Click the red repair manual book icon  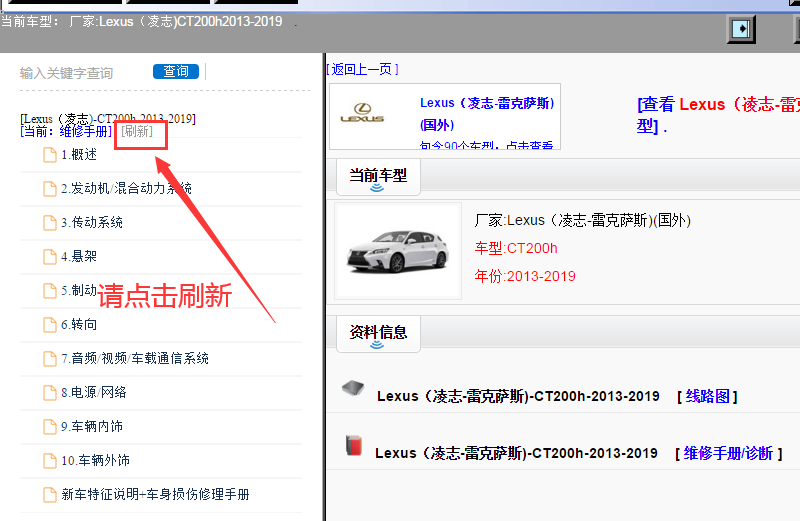tap(354, 445)
